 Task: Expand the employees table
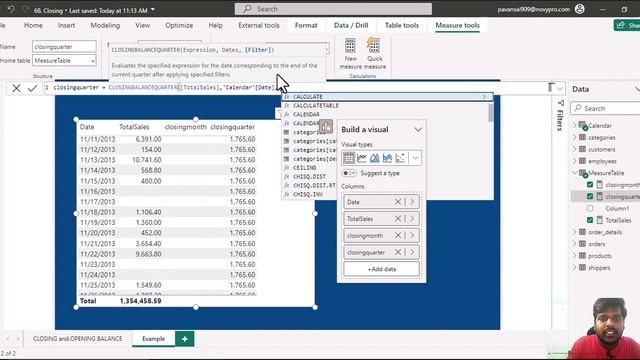coord(575,161)
